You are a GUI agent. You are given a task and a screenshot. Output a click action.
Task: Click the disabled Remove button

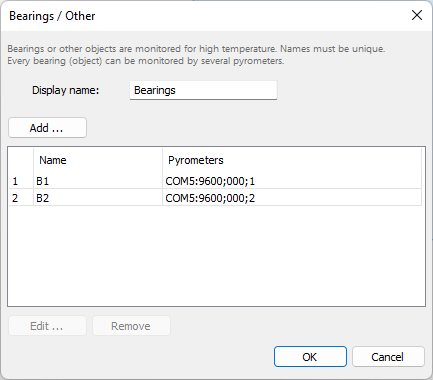[131, 326]
